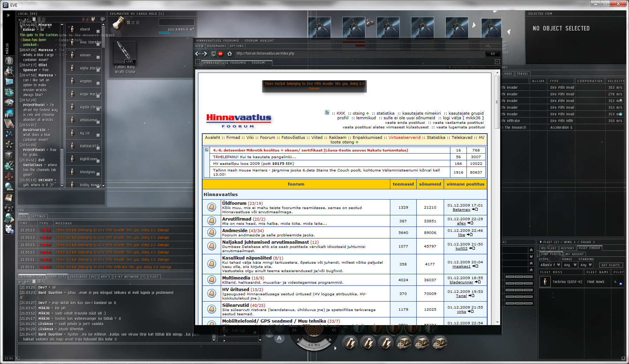
Task: Switch to the Settings tab in Log window
Action: pos(38,216)
